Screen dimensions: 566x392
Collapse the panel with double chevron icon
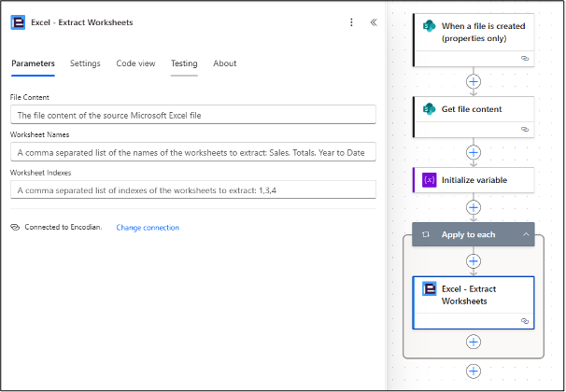pos(374,22)
